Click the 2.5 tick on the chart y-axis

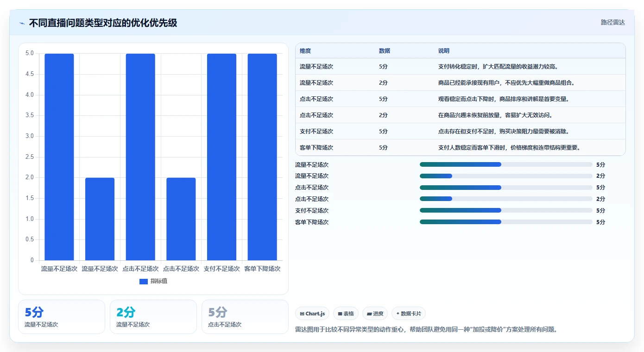[x=30, y=157]
